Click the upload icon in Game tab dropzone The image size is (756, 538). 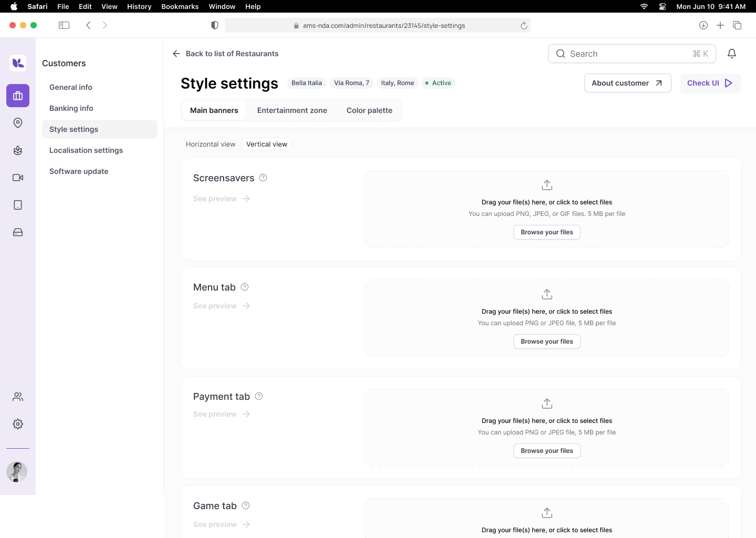point(547,513)
